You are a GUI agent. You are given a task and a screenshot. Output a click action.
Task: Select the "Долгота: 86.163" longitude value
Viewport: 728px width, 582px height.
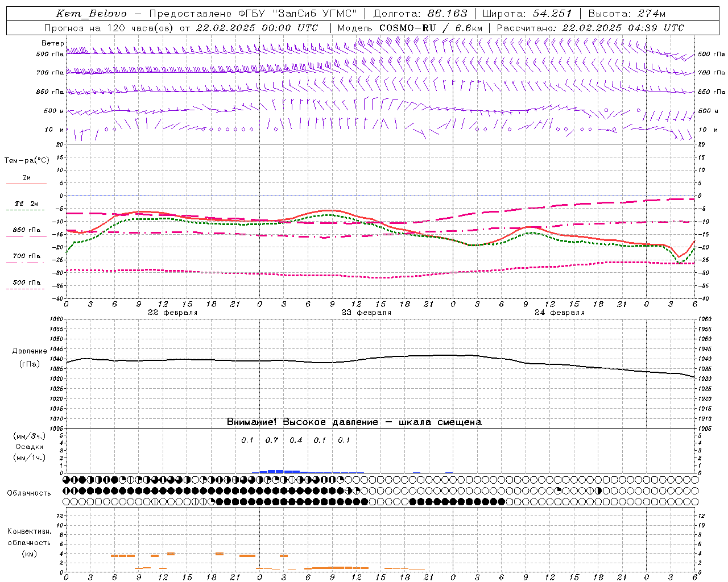pos(420,14)
